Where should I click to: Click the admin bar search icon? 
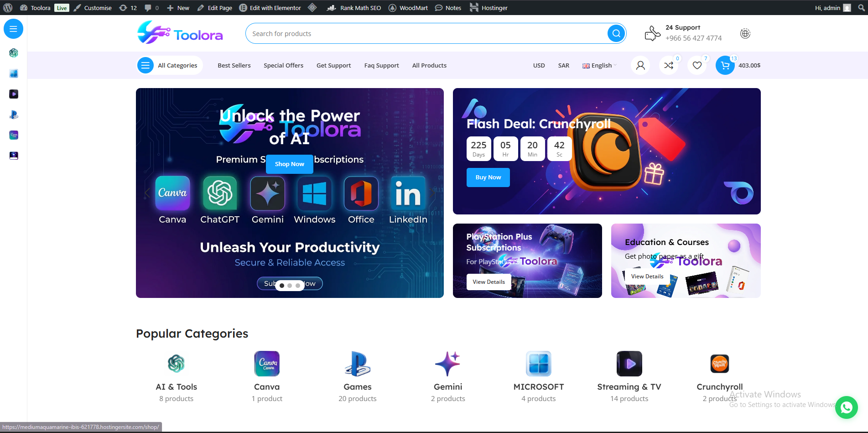coord(861,8)
